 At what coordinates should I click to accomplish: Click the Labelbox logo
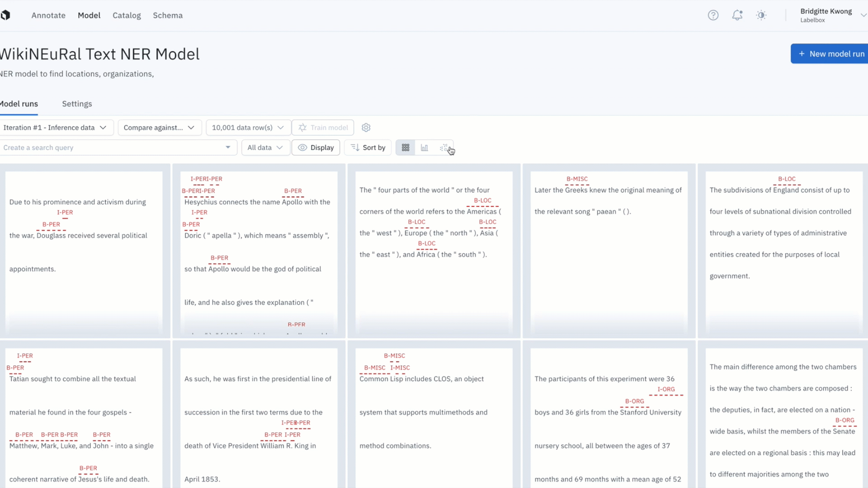coord(5,15)
